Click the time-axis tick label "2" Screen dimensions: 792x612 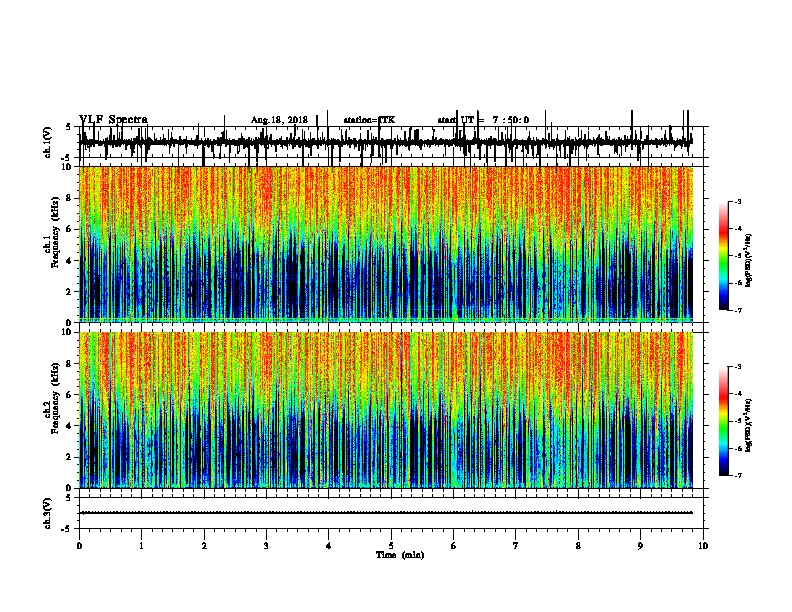204,546
